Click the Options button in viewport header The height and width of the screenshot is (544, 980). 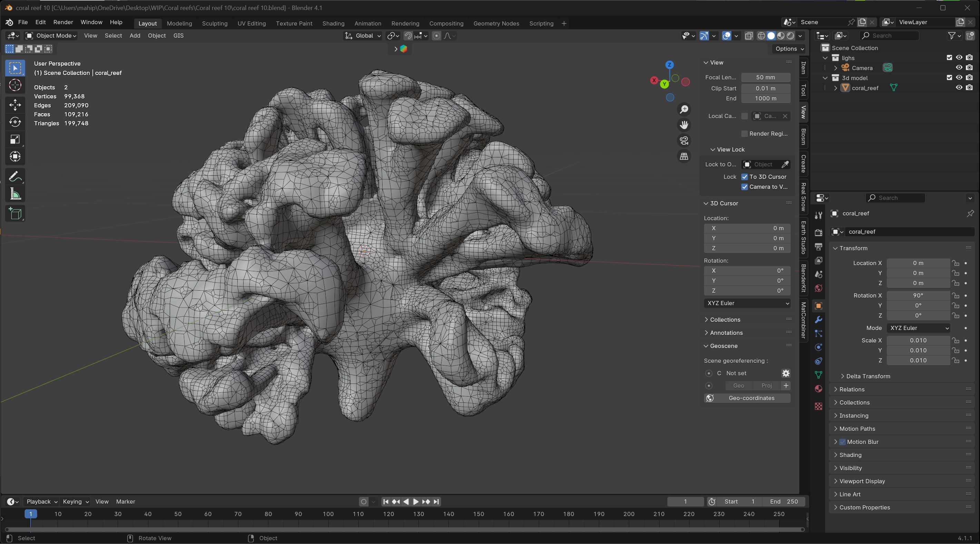click(789, 49)
